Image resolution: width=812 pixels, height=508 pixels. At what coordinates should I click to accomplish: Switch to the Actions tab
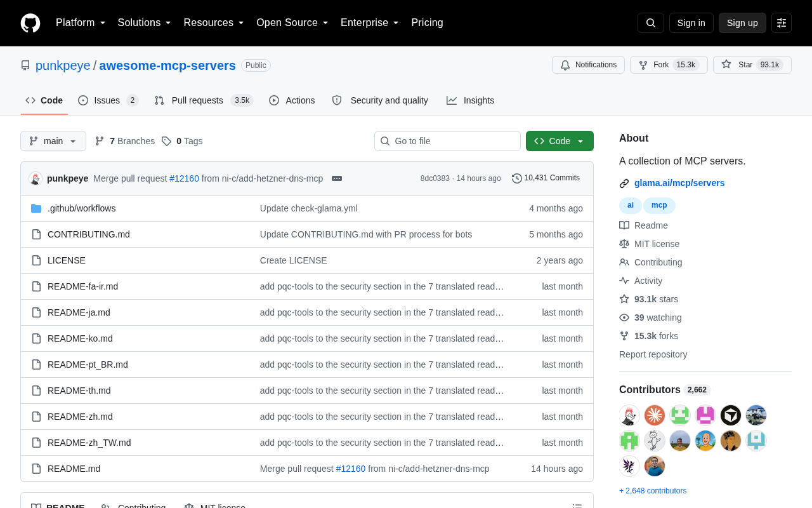292,100
